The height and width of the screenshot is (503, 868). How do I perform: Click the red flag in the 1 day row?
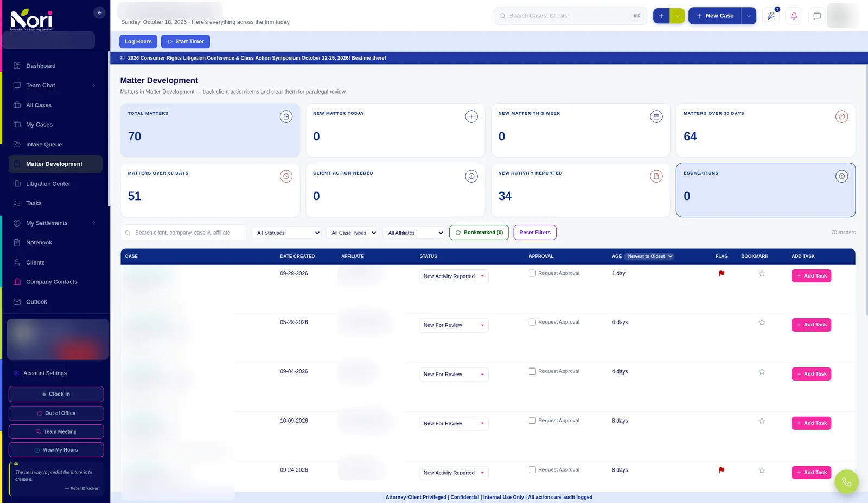[722, 274]
